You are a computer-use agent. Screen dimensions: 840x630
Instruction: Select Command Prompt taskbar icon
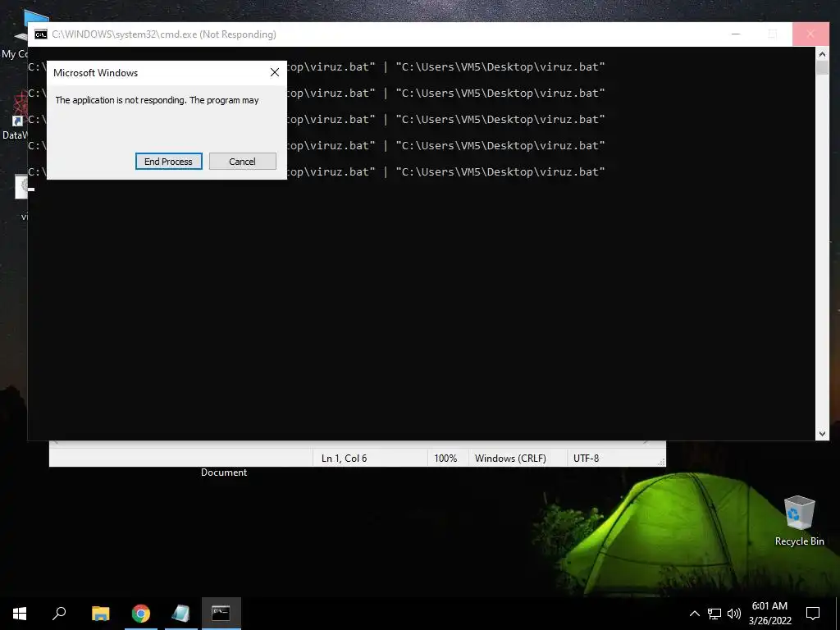pos(221,614)
